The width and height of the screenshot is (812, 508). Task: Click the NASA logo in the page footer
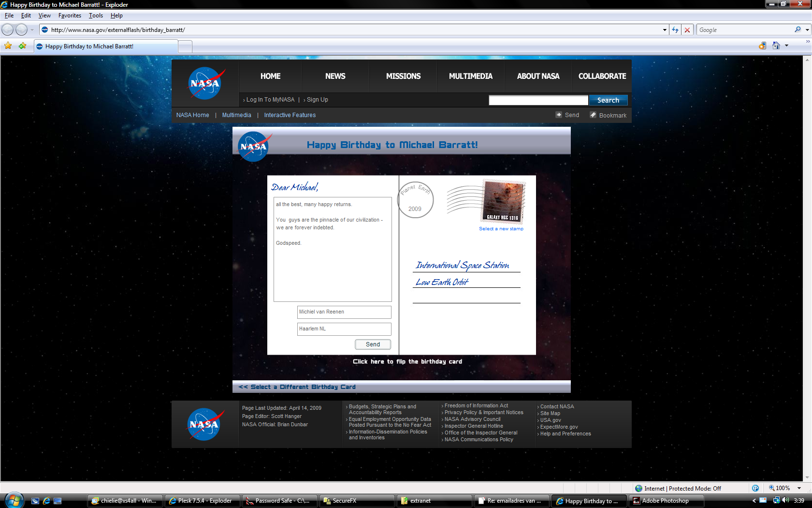tap(205, 424)
